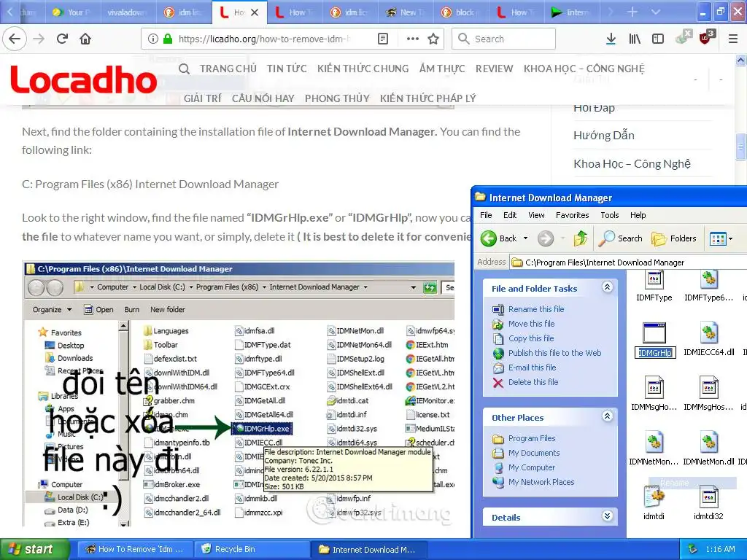Screen dimensions: 747x560
Task: Open page actions three-dot menu
Action: coord(413,39)
